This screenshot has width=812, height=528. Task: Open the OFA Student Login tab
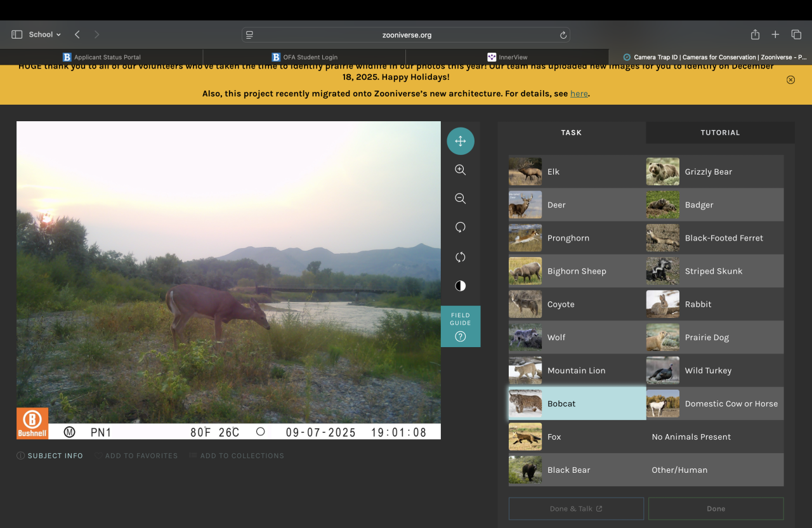pyautogui.click(x=304, y=57)
